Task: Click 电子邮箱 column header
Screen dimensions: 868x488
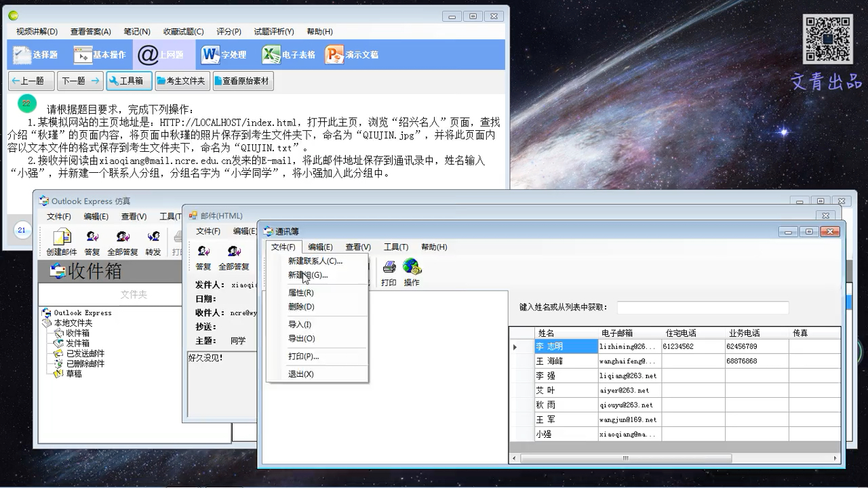Action: (x=629, y=333)
